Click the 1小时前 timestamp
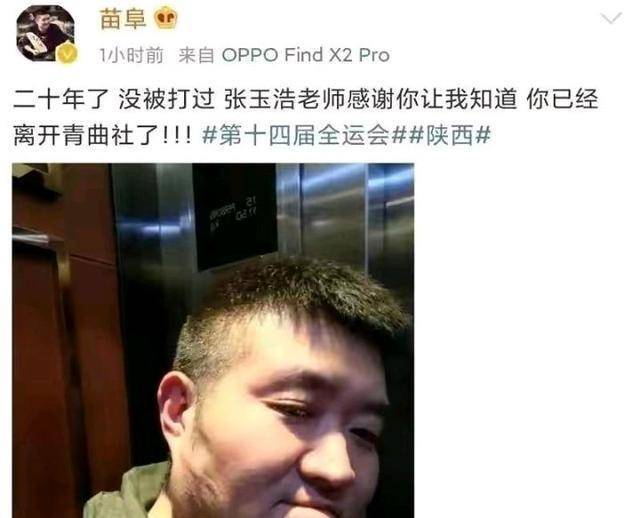 (x=131, y=55)
